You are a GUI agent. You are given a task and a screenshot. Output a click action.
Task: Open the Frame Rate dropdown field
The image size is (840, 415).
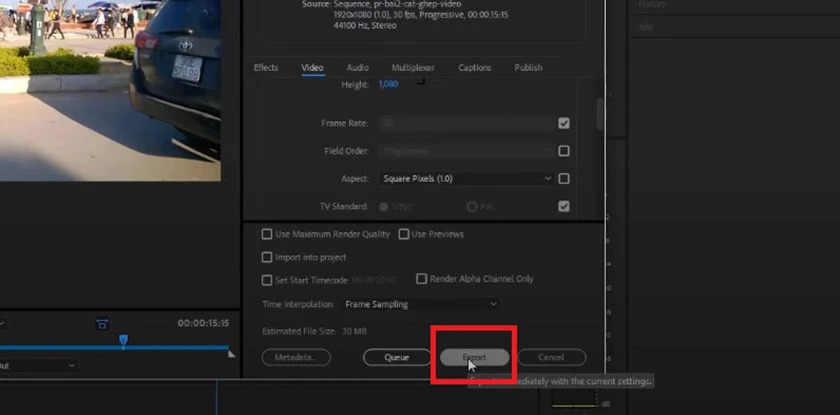tap(466, 123)
